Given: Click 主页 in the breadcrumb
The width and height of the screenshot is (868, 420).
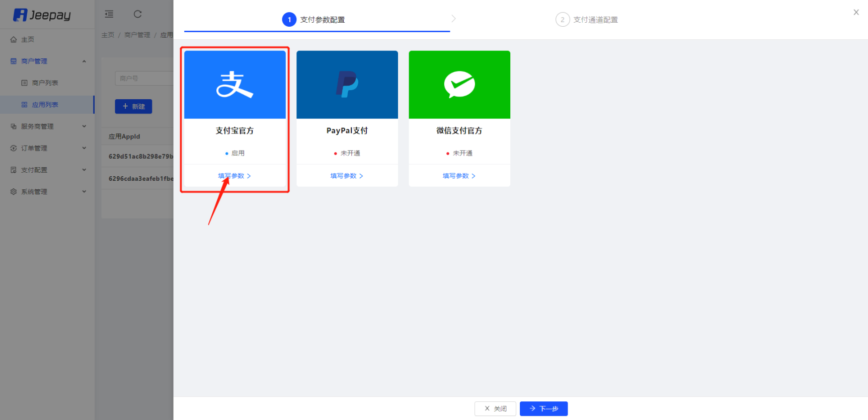Looking at the screenshot, I should (x=108, y=35).
